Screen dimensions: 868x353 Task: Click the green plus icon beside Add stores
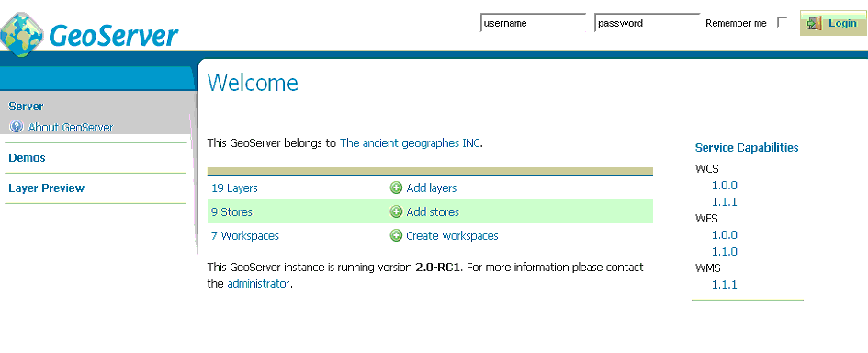(x=396, y=211)
